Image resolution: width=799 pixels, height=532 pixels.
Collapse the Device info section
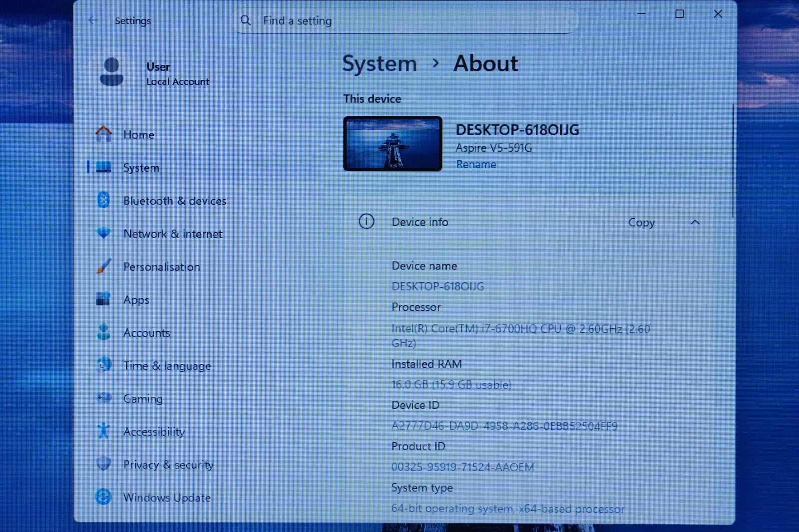696,223
